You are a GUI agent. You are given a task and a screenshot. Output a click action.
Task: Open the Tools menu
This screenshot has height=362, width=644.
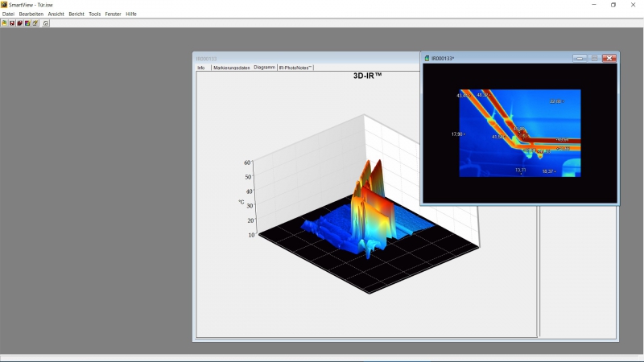(x=95, y=14)
